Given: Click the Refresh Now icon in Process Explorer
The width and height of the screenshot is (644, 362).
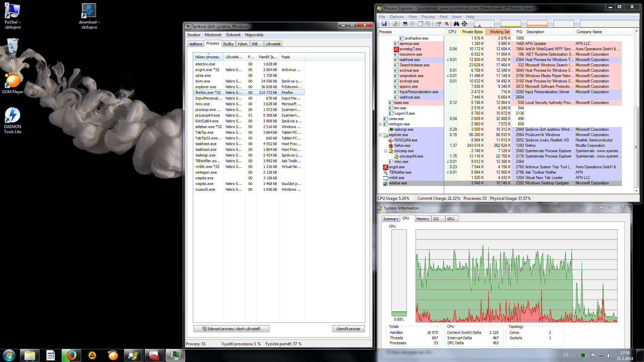Looking at the screenshot, I should 395,24.
